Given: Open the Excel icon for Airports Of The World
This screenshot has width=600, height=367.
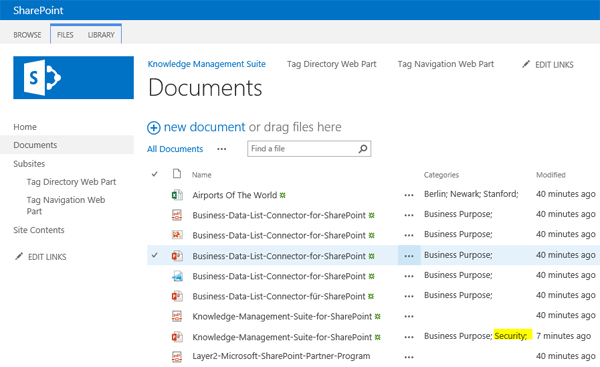Looking at the screenshot, I should (x=177, y=195).
